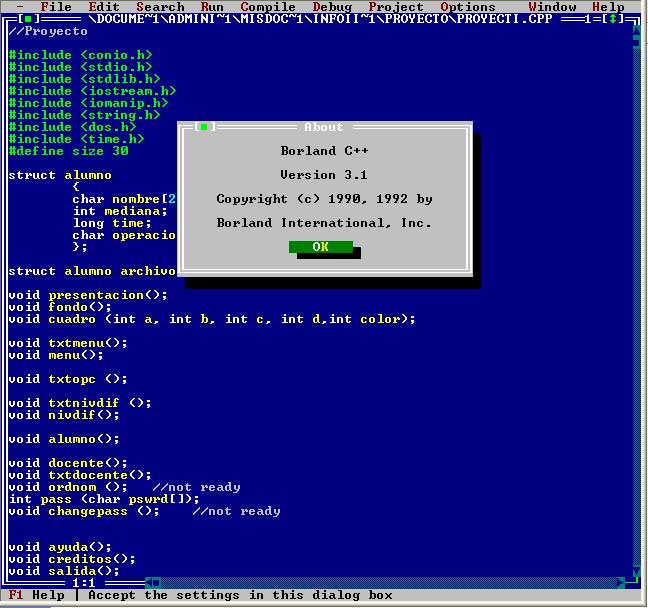
Task: Click the vertical scrollbar up arrow
Action: tap(637, 31)
